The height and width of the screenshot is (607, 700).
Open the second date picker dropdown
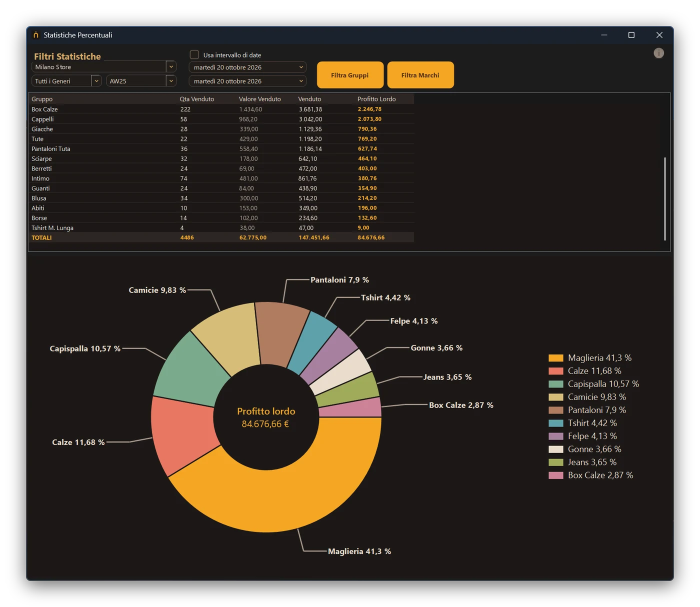point(301,81)
